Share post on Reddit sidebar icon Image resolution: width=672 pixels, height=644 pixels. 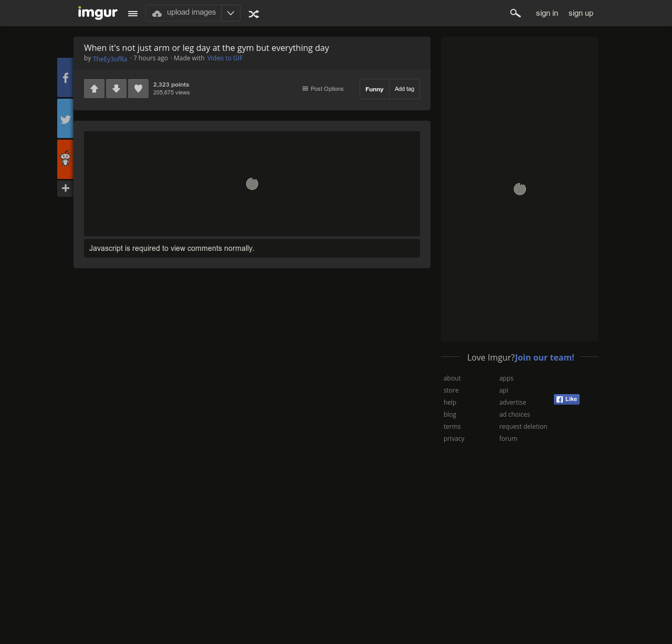coord(65,159)
